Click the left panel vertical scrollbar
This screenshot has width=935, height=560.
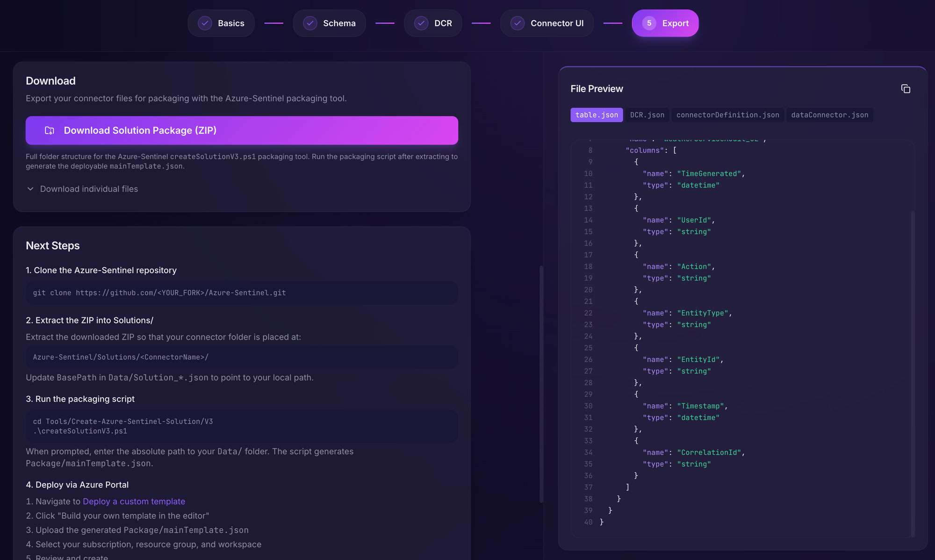click(x=541, y=383)
